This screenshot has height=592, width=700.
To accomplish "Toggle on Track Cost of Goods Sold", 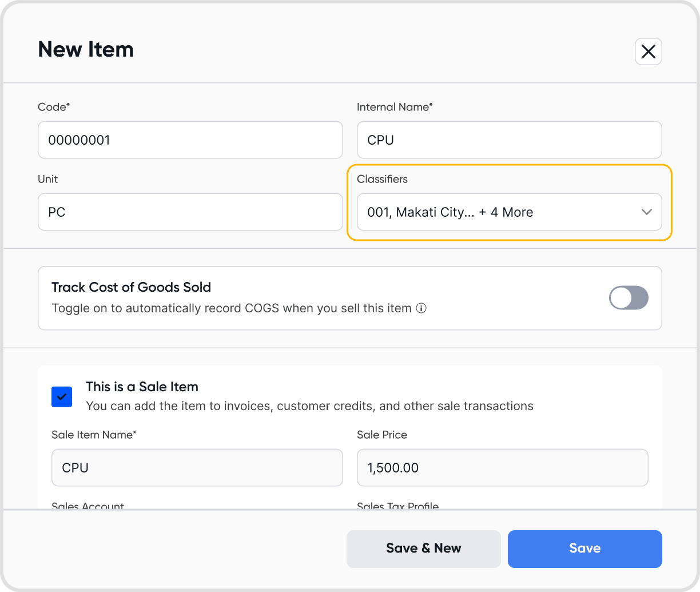I will [x=629, y=298].
